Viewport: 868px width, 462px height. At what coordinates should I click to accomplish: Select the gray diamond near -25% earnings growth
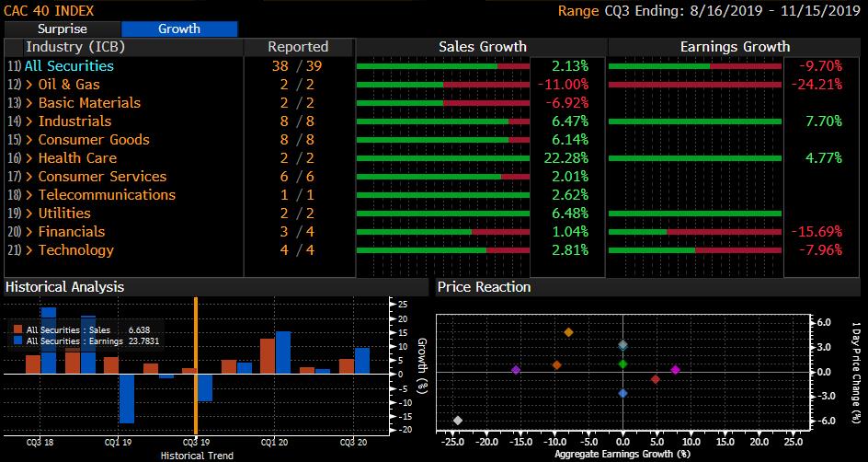click(x=458, y=421)
